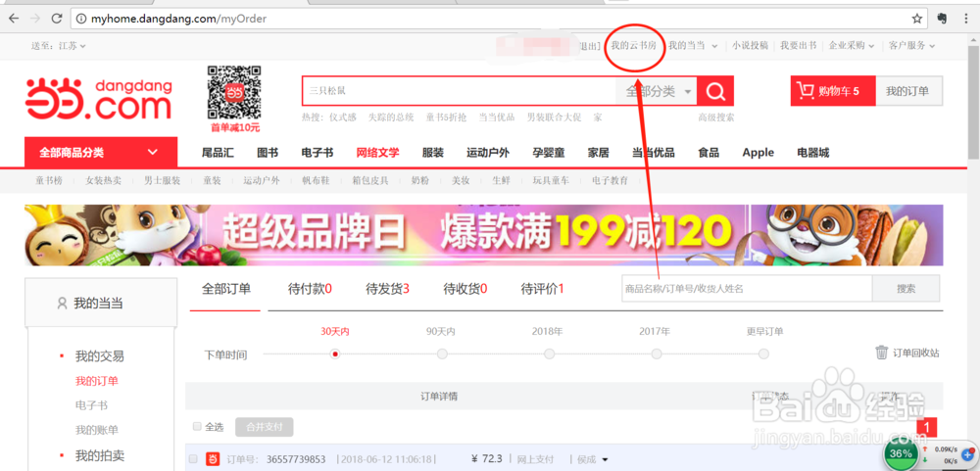980x471 pixels.
Task: Open the 订单回收站 trash icon
Action: pos(881,353)
